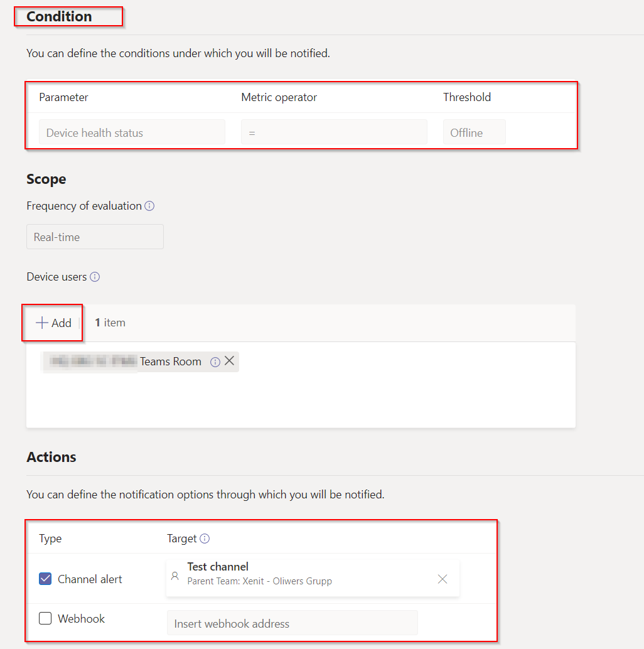
Task: Open the Real-time frequency field
Action: coord(95,237)
